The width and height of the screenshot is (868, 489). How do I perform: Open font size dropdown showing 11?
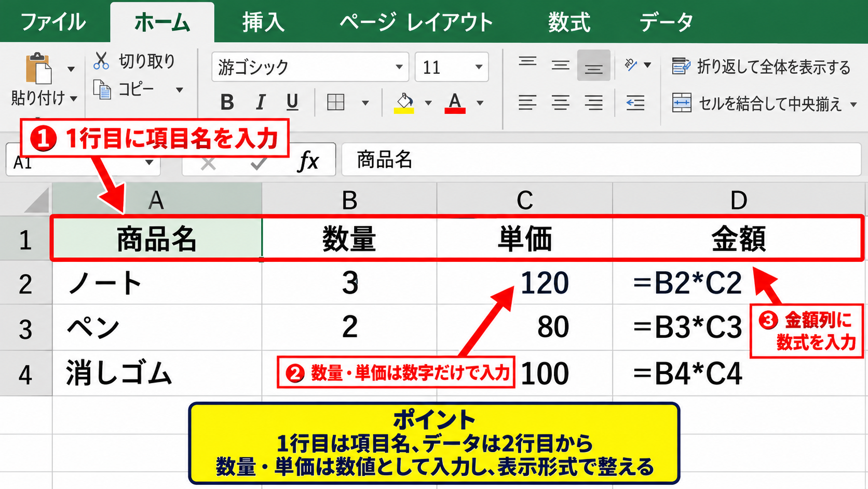(479, 67)
